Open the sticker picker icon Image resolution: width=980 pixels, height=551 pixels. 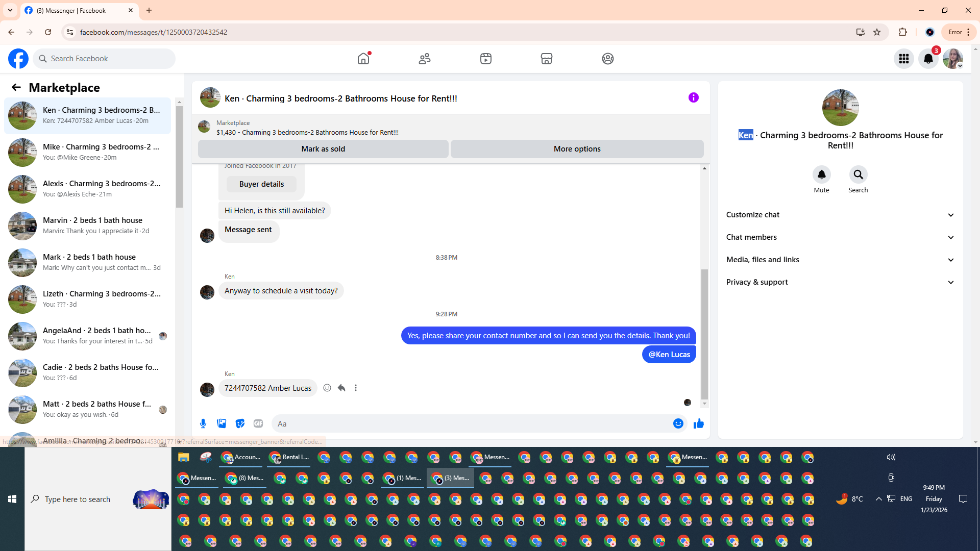pos(240,423)
